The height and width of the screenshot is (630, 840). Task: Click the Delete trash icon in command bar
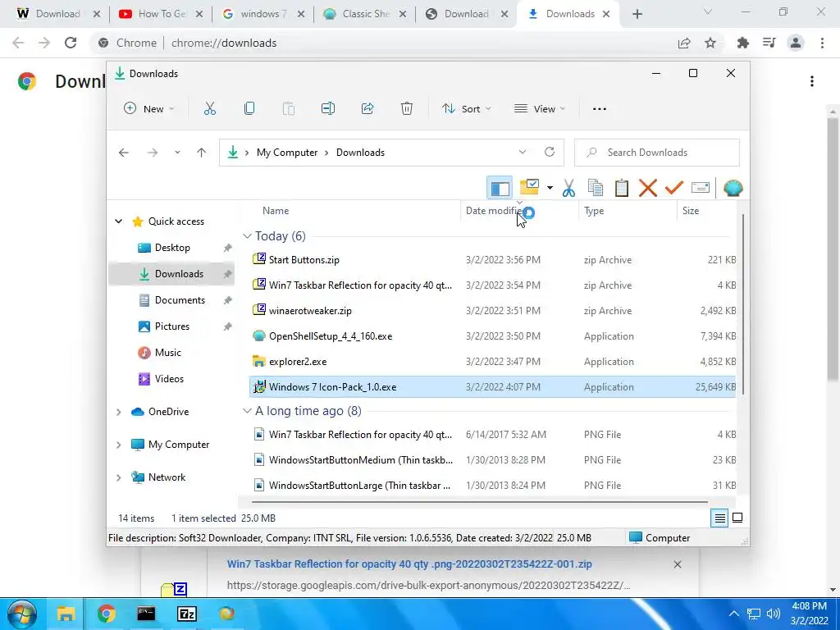point(407,109)
